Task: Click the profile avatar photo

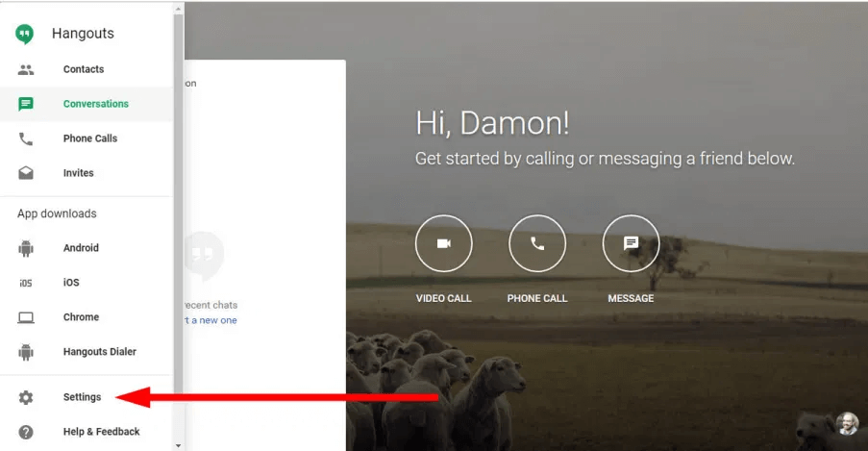Action: tap(847, 424)
